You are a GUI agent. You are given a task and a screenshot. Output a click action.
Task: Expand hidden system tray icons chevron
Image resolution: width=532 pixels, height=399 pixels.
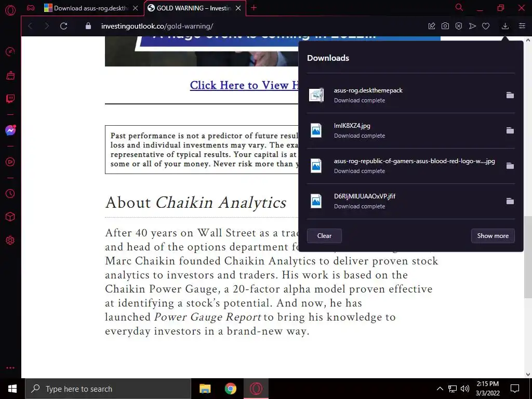tap(440, 389)
